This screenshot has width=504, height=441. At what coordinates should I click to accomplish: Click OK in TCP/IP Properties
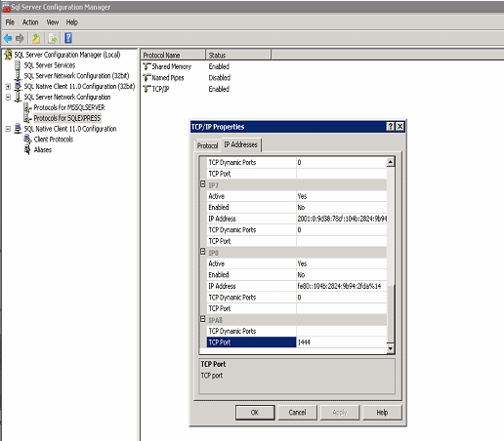point(255,413)
